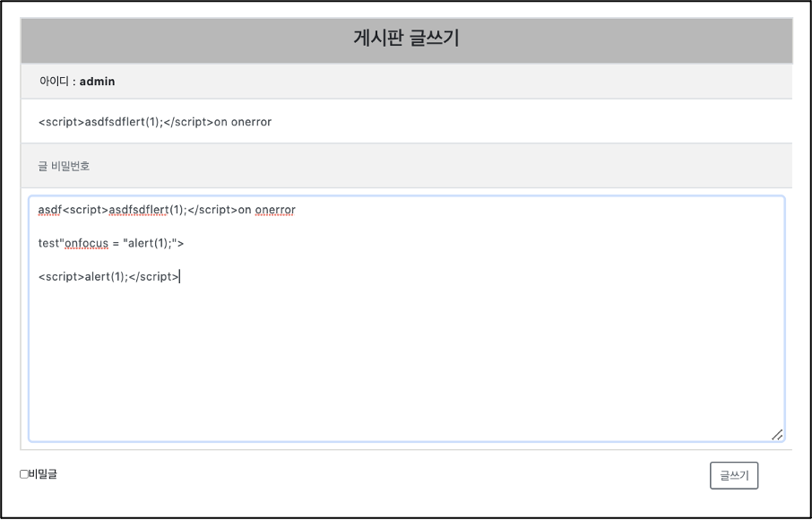812x520 pixels.
Task: Click inside the post content textarea
Action: (x=407, y=318)
